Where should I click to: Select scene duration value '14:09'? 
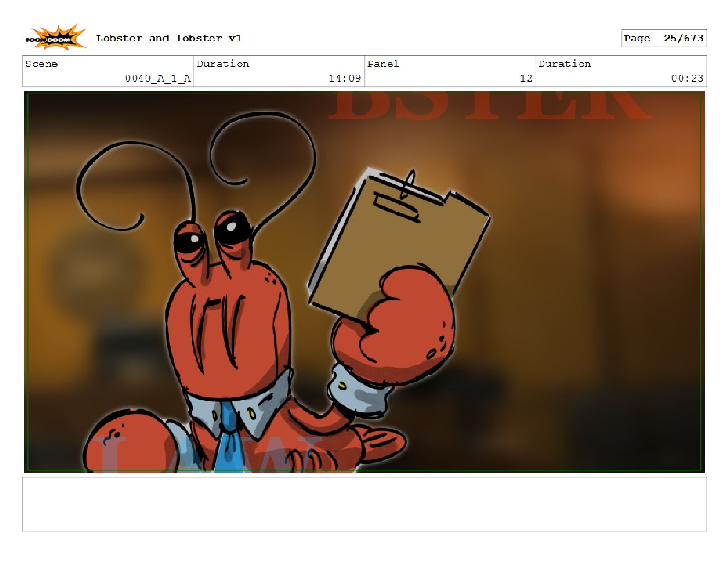(344, 78)
